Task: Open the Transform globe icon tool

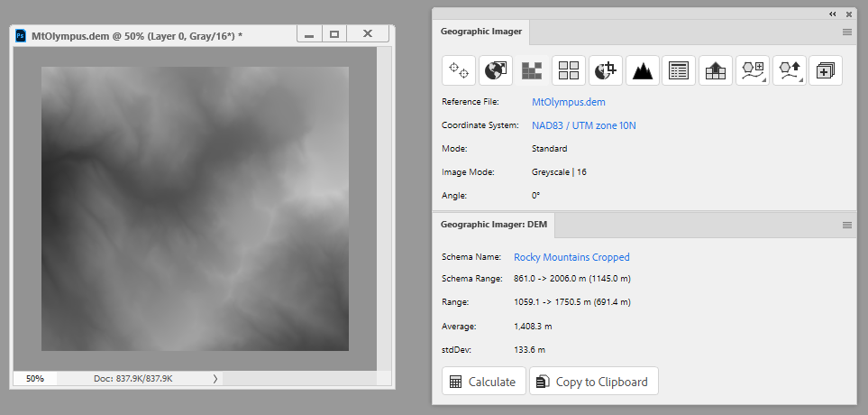Action: [496, 70]
